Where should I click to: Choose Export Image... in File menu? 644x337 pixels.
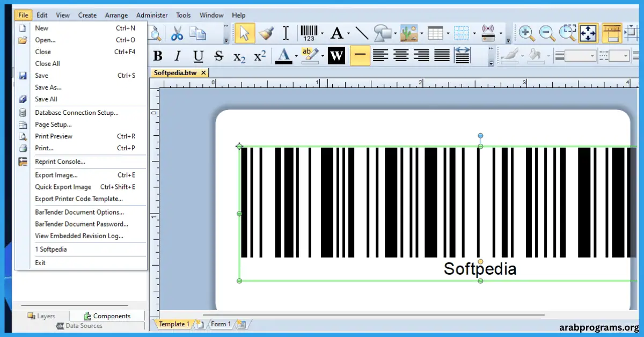56,175
